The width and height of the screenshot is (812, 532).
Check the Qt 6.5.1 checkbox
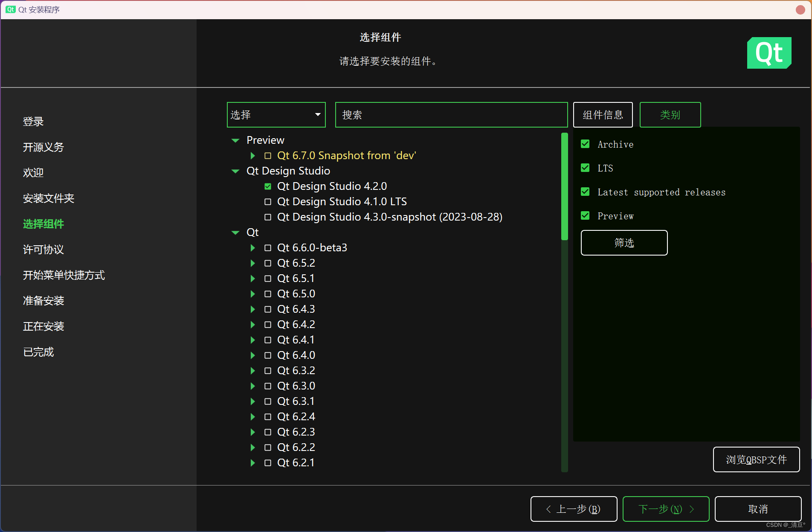(268, 279)
